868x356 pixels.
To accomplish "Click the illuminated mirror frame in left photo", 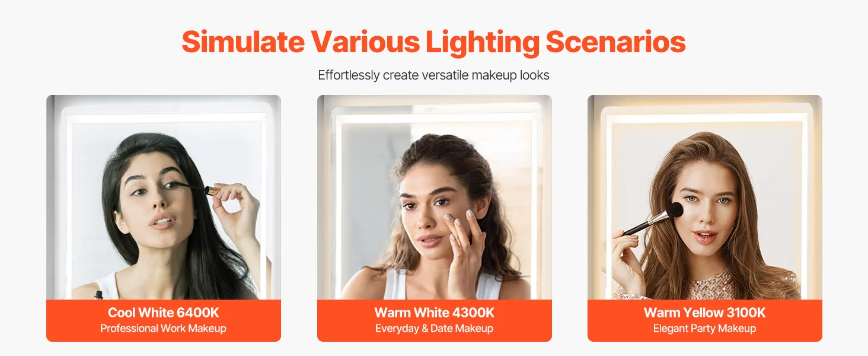I will point(164,117).
